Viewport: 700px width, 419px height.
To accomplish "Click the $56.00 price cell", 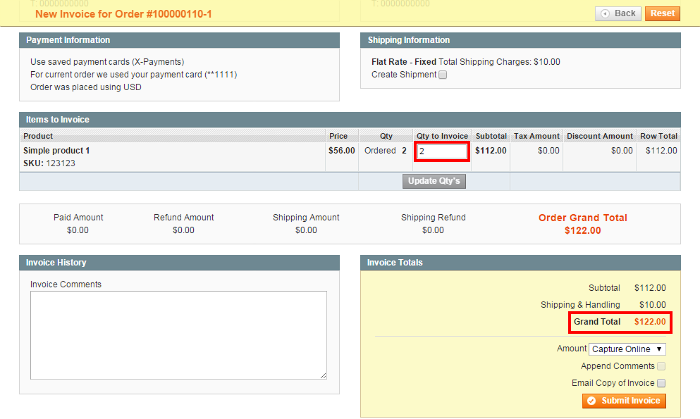I will pos(342,151).
